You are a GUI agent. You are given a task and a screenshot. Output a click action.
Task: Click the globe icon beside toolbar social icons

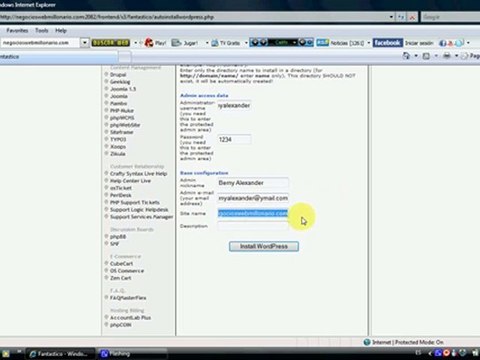coord(459,43)
